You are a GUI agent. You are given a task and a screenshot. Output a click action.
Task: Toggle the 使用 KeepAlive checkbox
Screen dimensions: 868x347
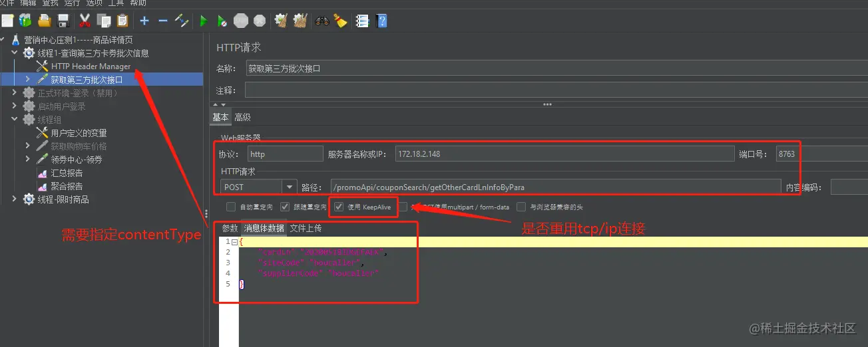pyautogui.click(x=339, y=207)
